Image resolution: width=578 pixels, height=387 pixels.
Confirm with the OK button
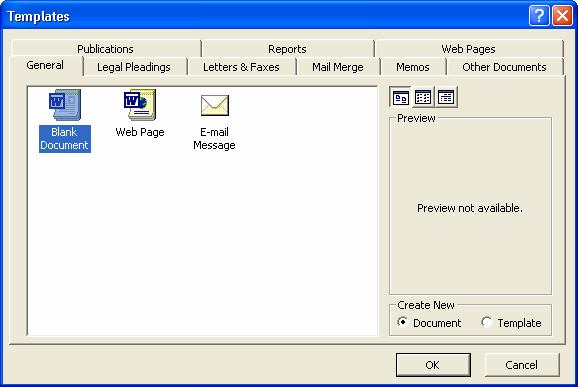433,365
